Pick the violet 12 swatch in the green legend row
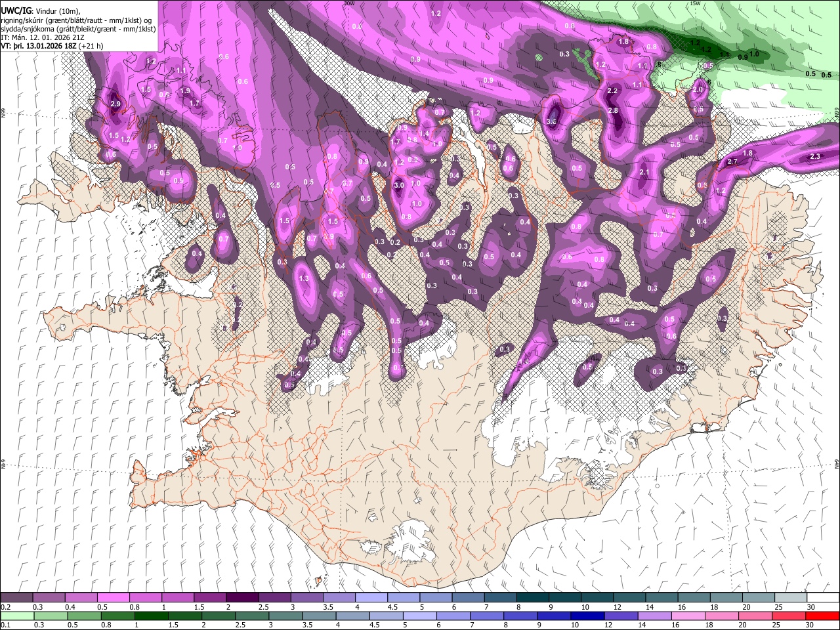Screen dimensions: 840x630 point(621,616)
